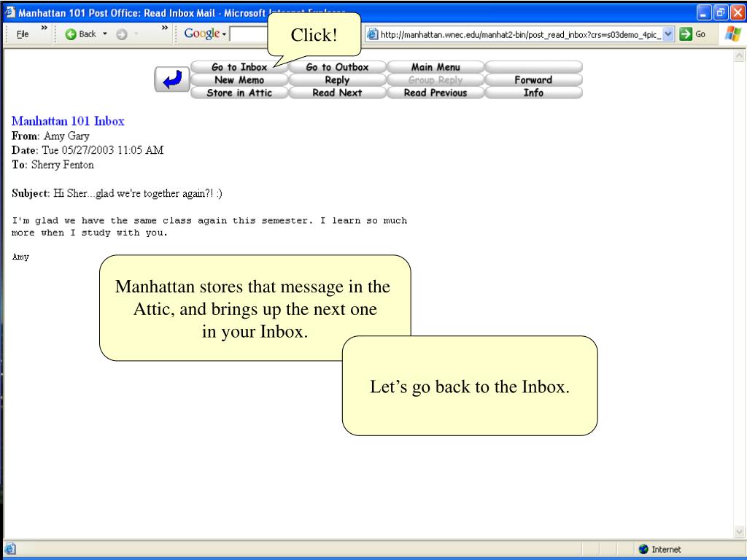Close the Internet Explorer window
Viewport: 747px width, 560px height.
737,13
